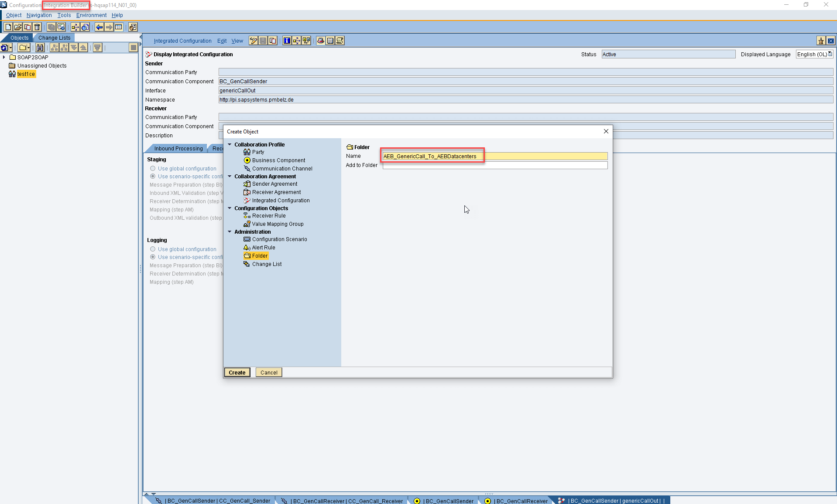Screen dimensions: 837x504
Task: Select Use global configuration under Logging
Action: pyautogui.click(x=153, y=249)
